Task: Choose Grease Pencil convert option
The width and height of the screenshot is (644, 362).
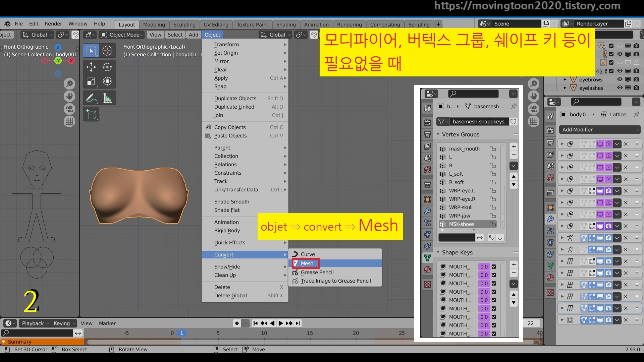Action: (335, 273)
